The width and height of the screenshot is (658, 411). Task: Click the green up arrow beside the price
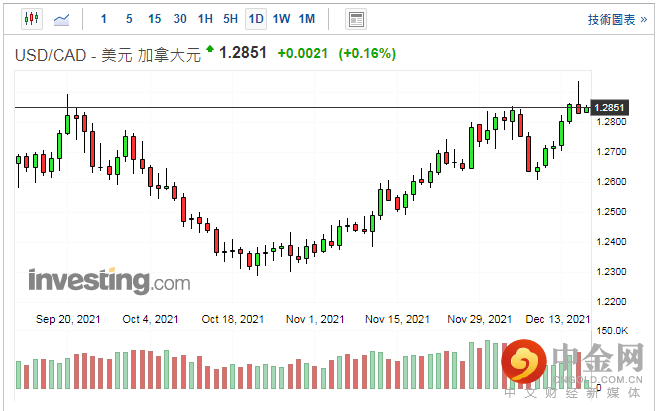coord(210,49)
